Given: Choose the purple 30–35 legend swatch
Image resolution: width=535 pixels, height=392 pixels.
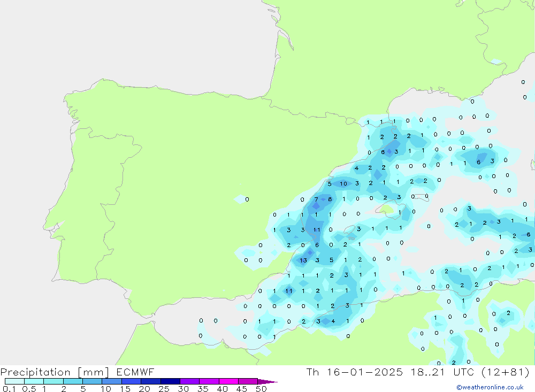Looking at the screenshot, I should pyautogui.click(x=189, y=381).
